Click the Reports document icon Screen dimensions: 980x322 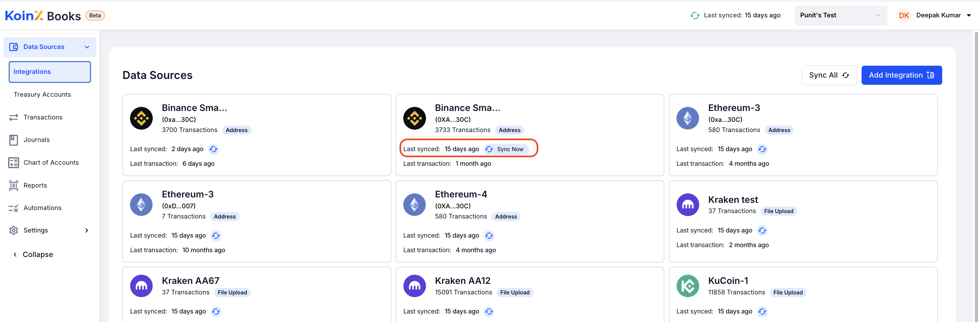14,186
